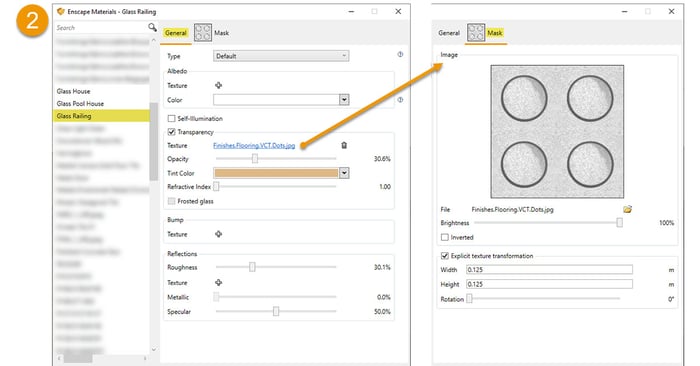Screen dimensions: 700x366
Task: Adjust the Specular slider handle
Action: point(276,311)
